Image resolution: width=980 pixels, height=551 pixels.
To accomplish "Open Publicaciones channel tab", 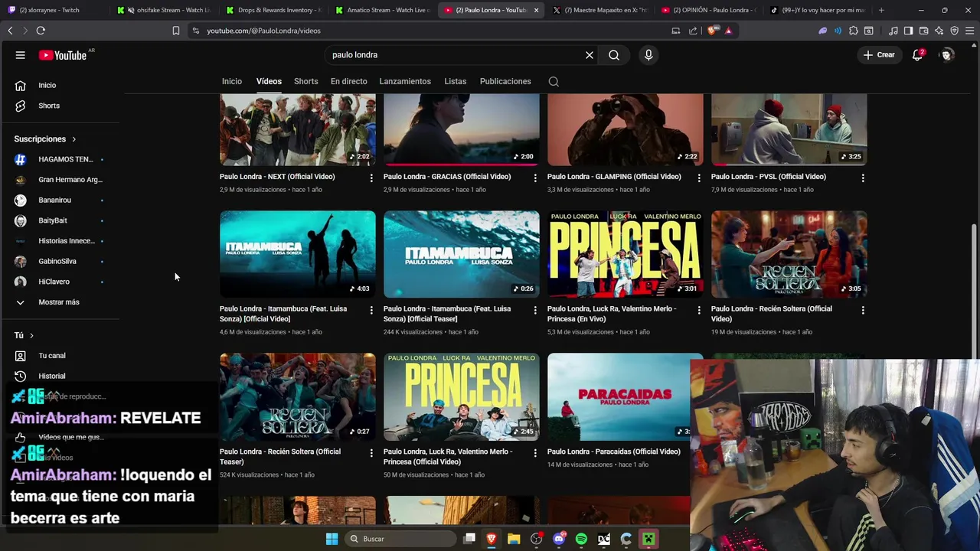I will [505, 81].
